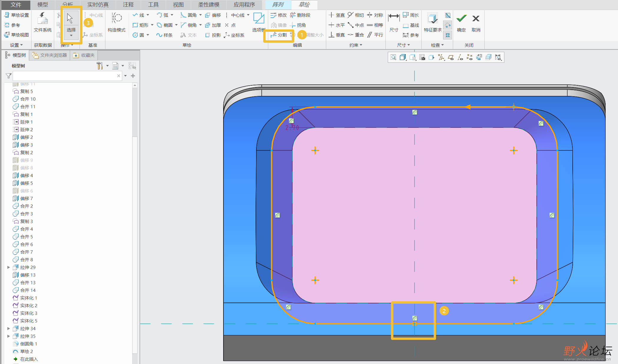
Task: Open the 文件夹浏览器 tab
Action: point(50,55)
